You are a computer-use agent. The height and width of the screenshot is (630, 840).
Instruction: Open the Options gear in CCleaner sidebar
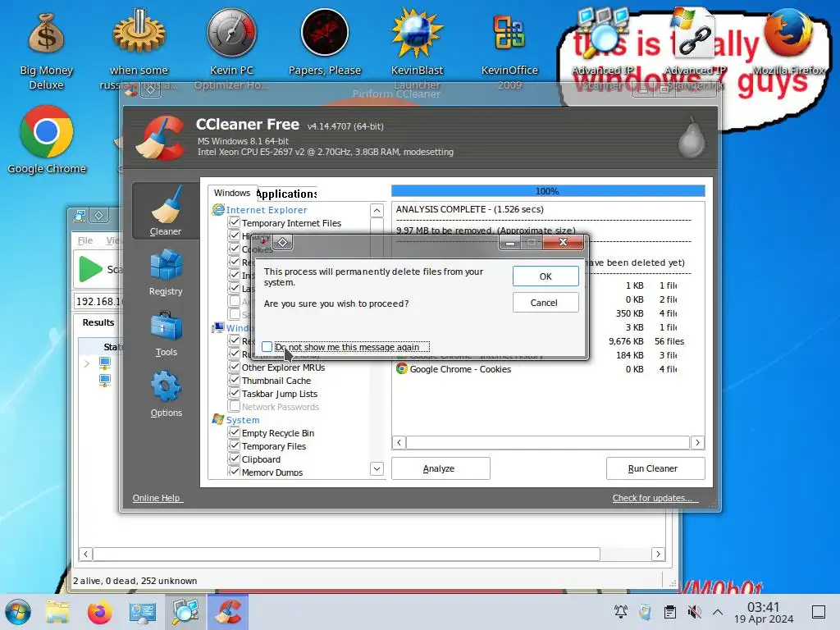(x=166, y=394)
